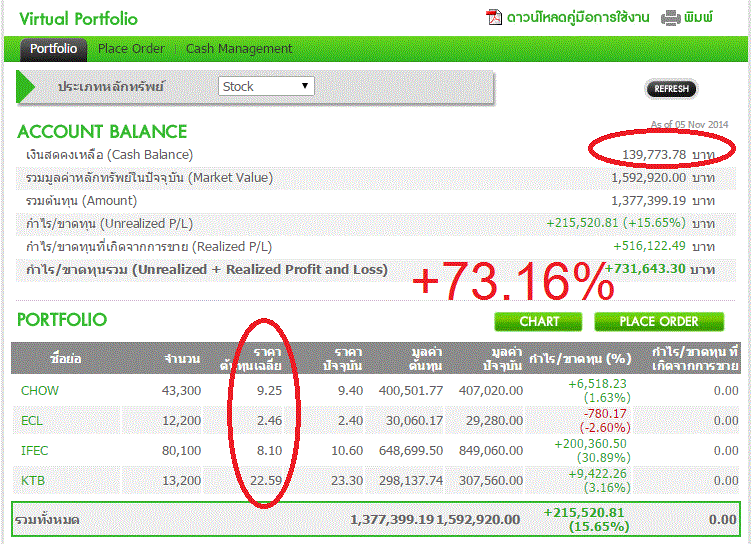The height and width of the screenshot is (556, 755).
Task: Click the printer icon
Action: [x=670, y=18]
